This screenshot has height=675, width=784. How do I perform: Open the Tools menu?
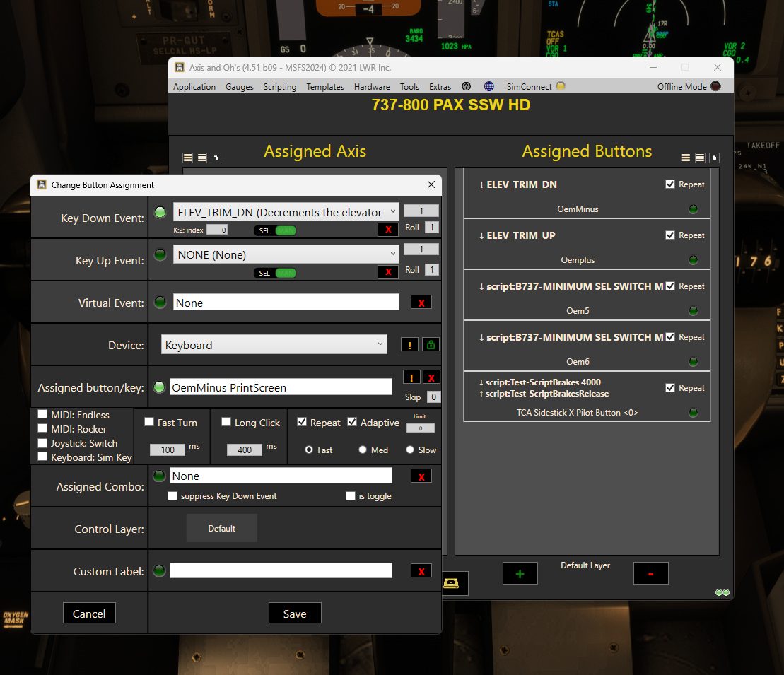point(409,86)
